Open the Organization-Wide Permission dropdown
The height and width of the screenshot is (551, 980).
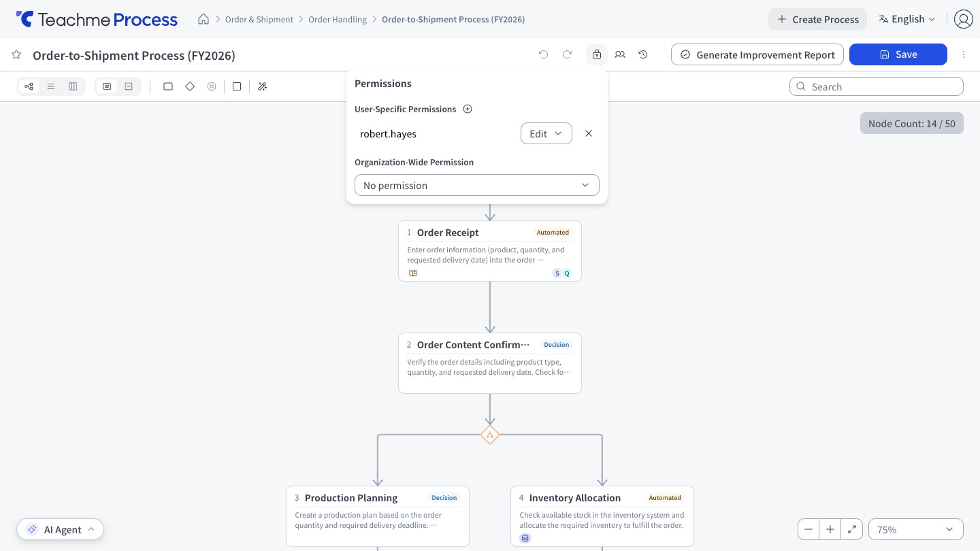pyautogui.click(x=477, y=185)
